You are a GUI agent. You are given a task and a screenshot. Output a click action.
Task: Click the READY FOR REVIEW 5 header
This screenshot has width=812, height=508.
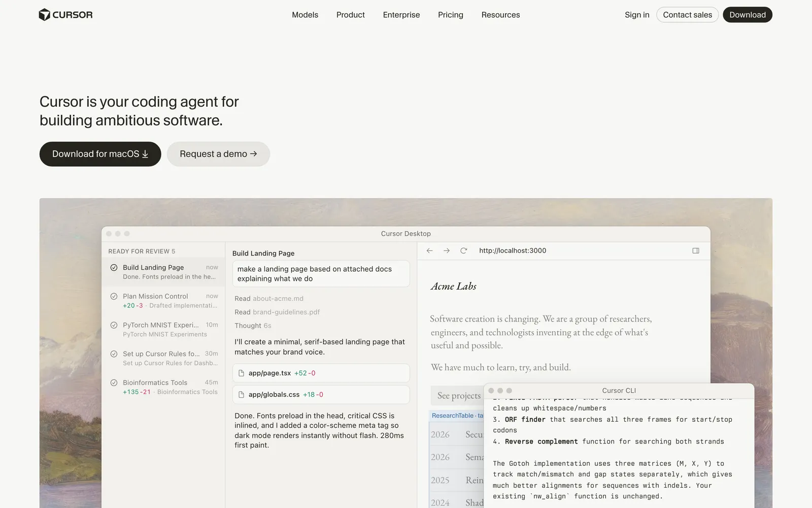coord(142,251)
